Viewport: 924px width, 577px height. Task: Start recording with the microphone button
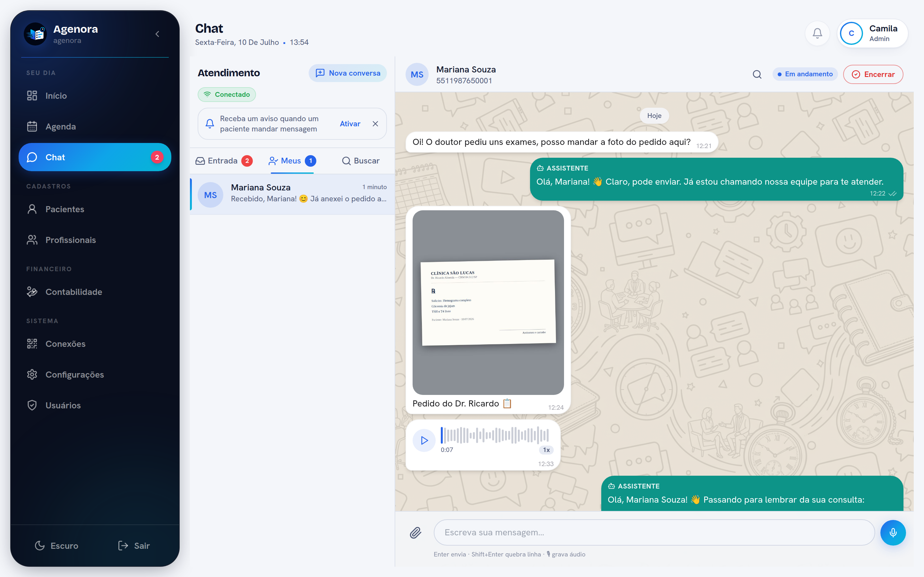tap(893, 532)
